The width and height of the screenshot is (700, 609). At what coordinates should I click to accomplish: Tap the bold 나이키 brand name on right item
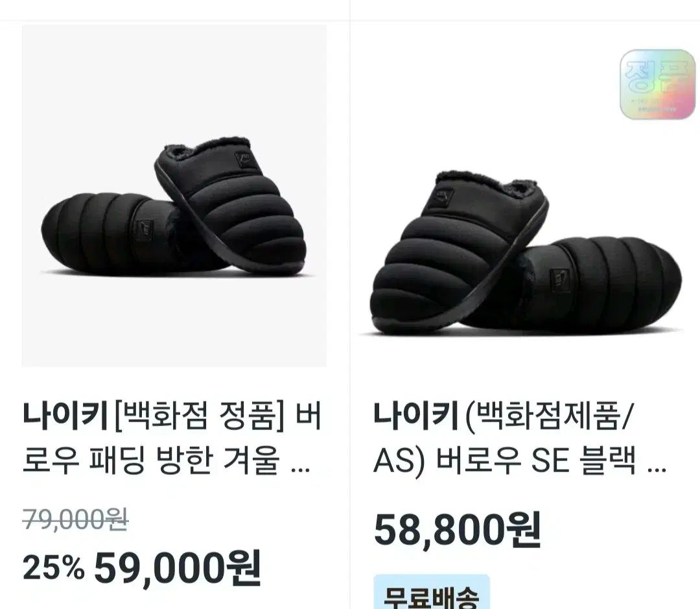tap(416, 416)
